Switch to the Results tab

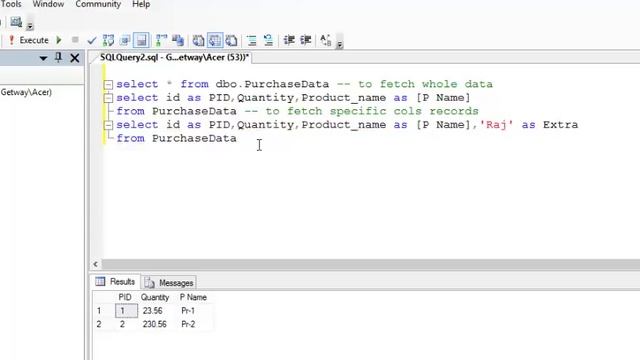tap(116, 282)
